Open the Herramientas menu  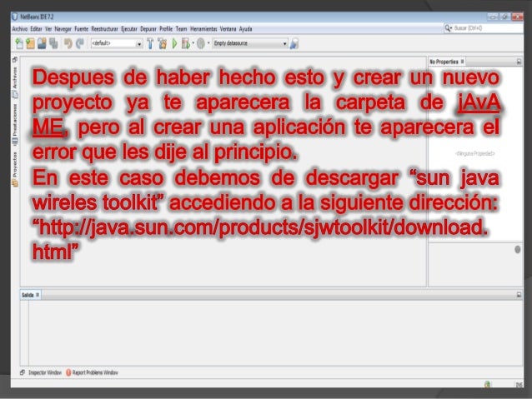[203, 29]
